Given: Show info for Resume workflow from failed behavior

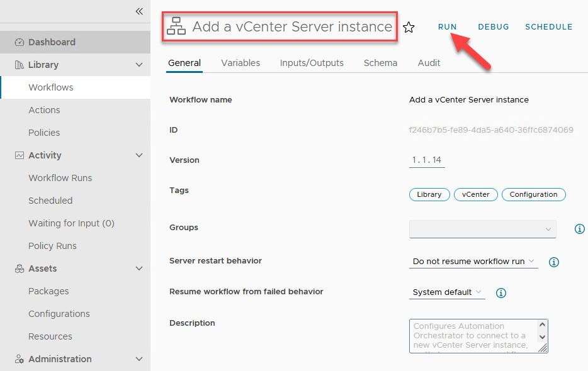Looking at the screenshot, I should click(x=501, y=292).
